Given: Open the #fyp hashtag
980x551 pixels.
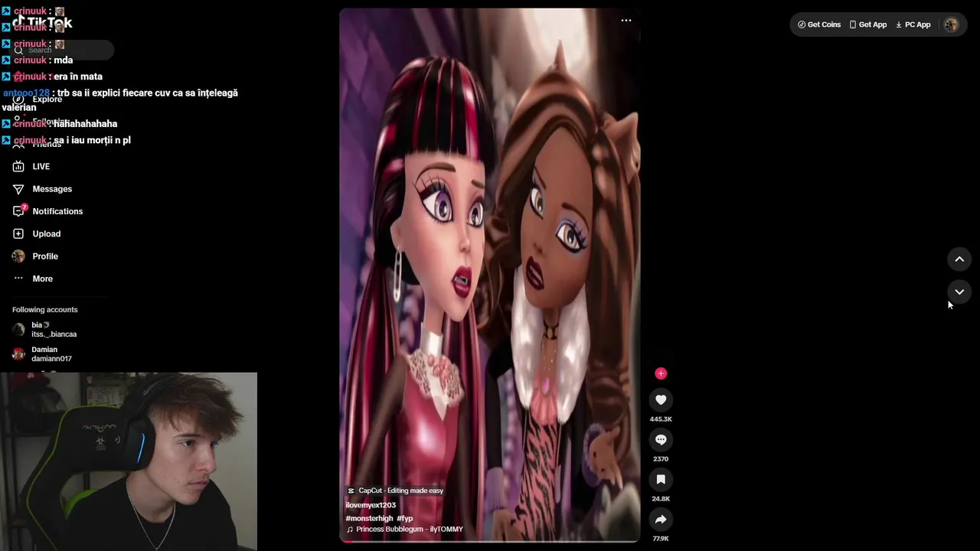Looking at the screenshot, I should click(x=405, y=518).
